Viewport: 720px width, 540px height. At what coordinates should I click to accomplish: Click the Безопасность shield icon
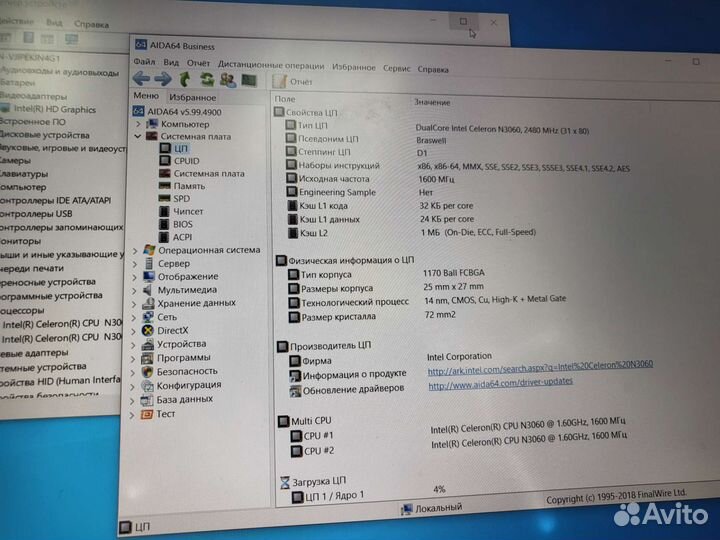click(x=147, y=371)
